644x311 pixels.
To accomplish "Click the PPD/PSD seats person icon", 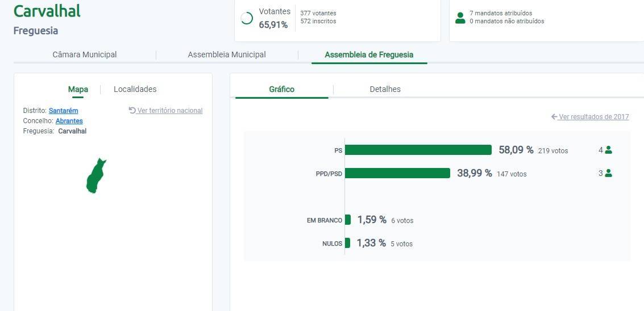I will (608, 173).
